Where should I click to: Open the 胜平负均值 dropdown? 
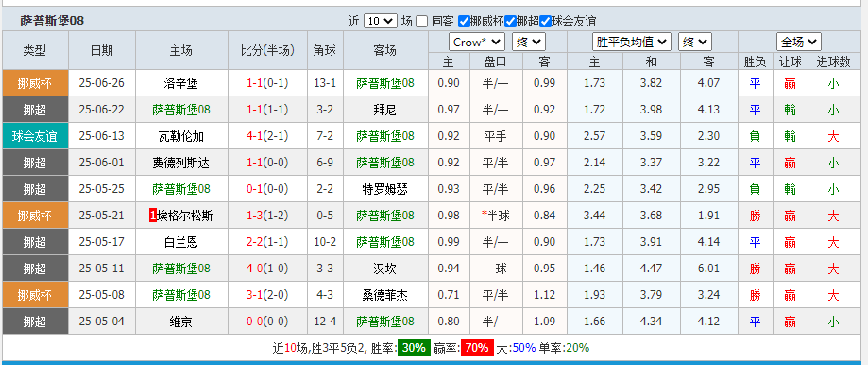(x=632, y=43)
